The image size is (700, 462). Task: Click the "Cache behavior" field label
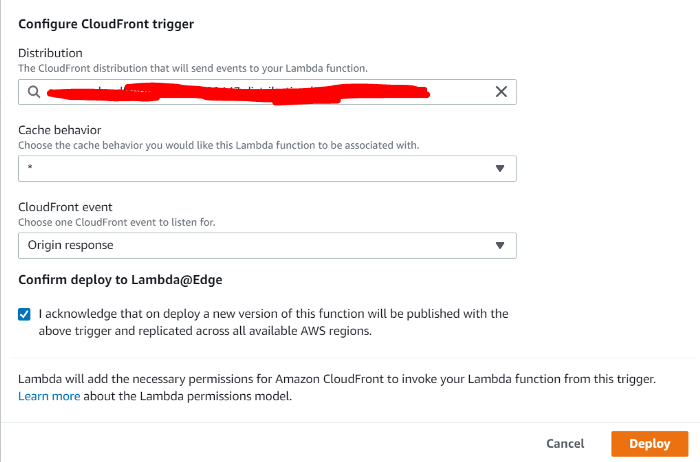[x=59, y=130]
